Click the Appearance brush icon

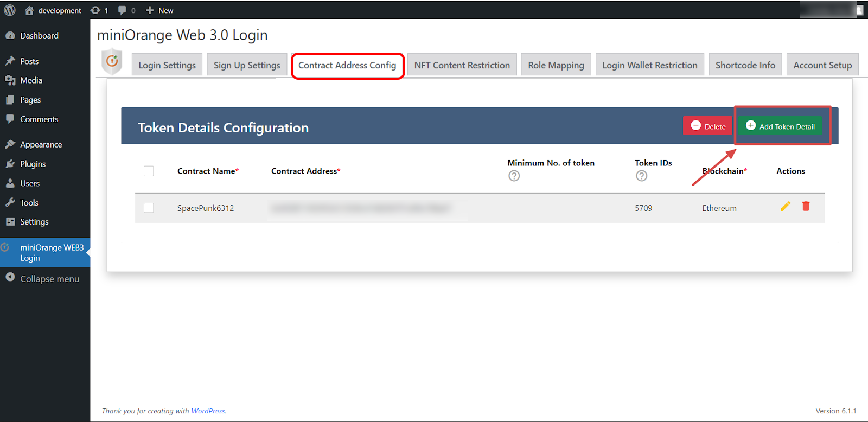pyautogui.click(x=10, y=144)
